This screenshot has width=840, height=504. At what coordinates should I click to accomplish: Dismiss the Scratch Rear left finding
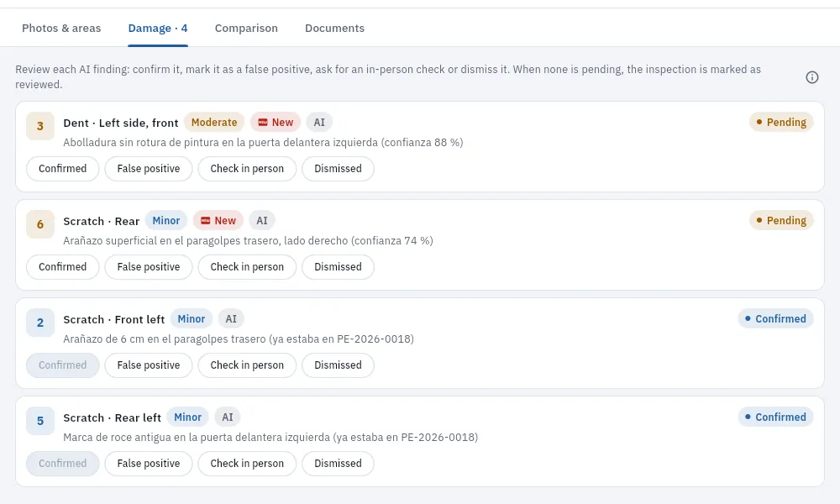pos(338,464)
